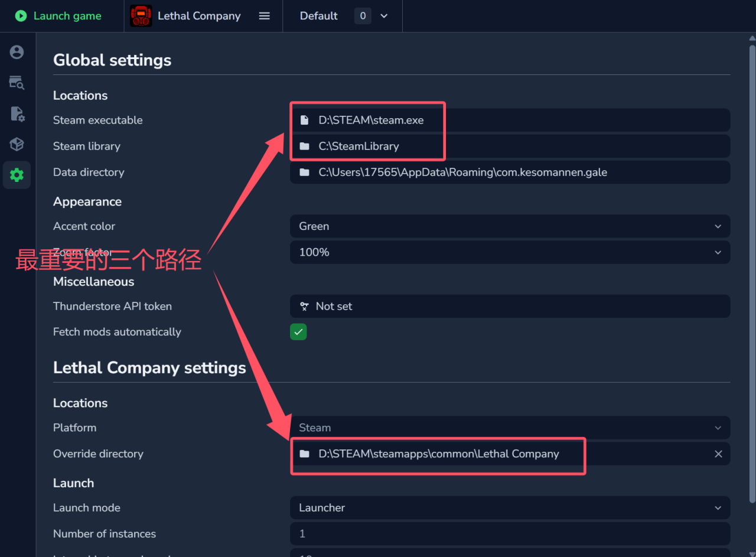Open the profile page in sidebar

click(x=17, y=52)
